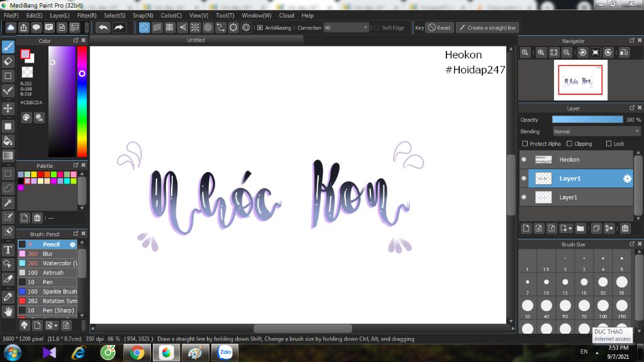Open snap settings gear

246,28
